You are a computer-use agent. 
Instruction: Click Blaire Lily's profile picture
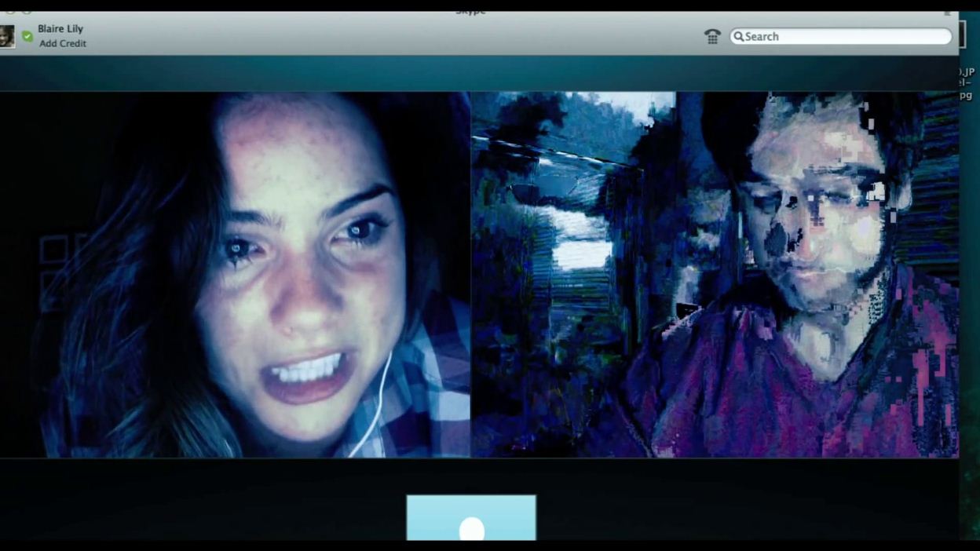[x=7, y=36]
